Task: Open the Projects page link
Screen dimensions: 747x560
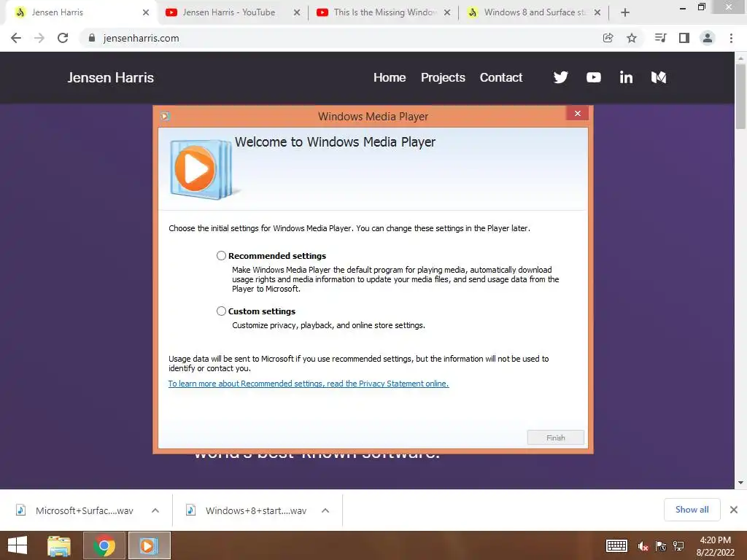Action: tap(443, 77)
